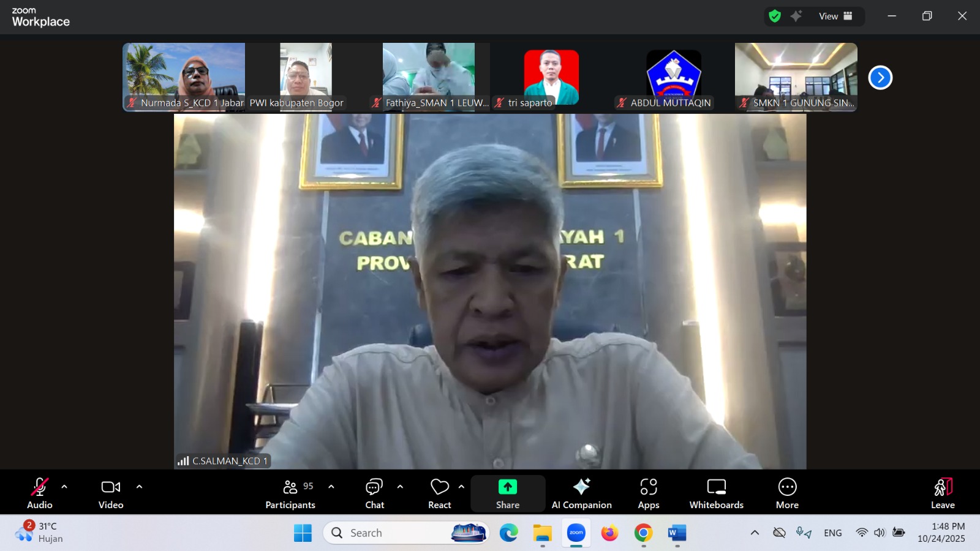Unmute the microphone with Audio button

[x=40, y=493]
